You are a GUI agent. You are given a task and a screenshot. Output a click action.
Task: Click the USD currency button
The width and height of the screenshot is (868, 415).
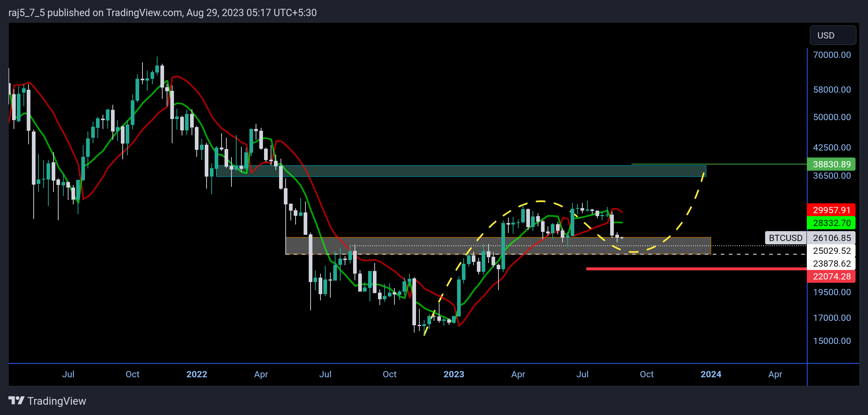pos(833,36)
